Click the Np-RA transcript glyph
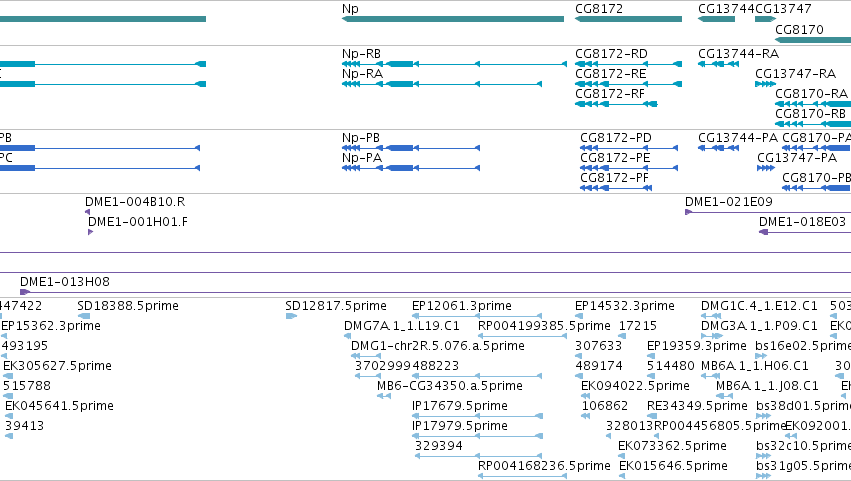 (x=442, y=84)
